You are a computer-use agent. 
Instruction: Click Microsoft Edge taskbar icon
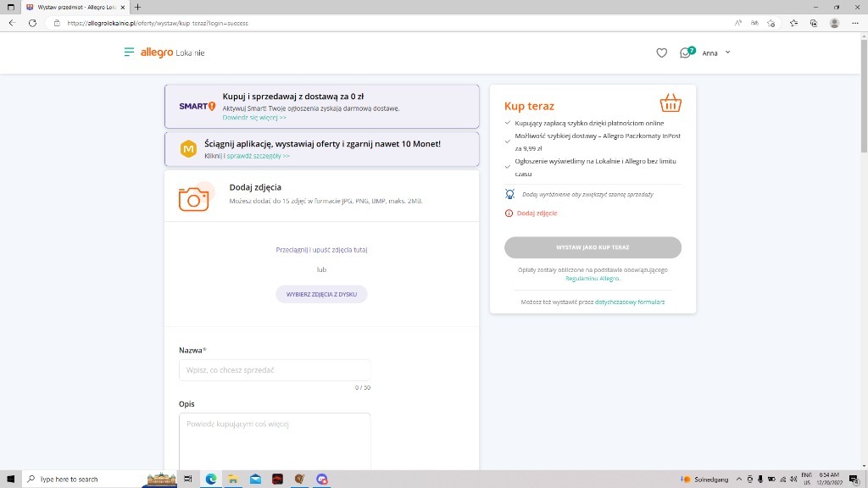(x=211, y=480)
